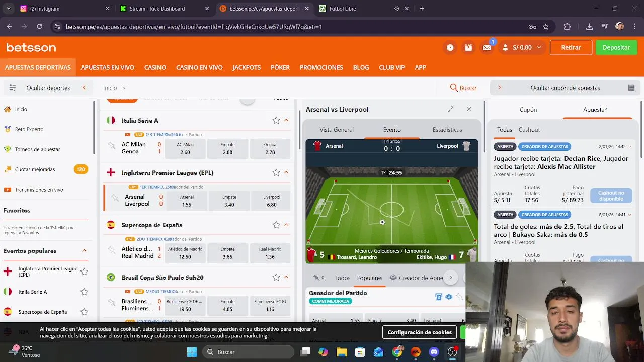Viewport: 644px width, 362px height.
Task: Open the JACKPOTS menu item
Action: [x=247, y=67]
